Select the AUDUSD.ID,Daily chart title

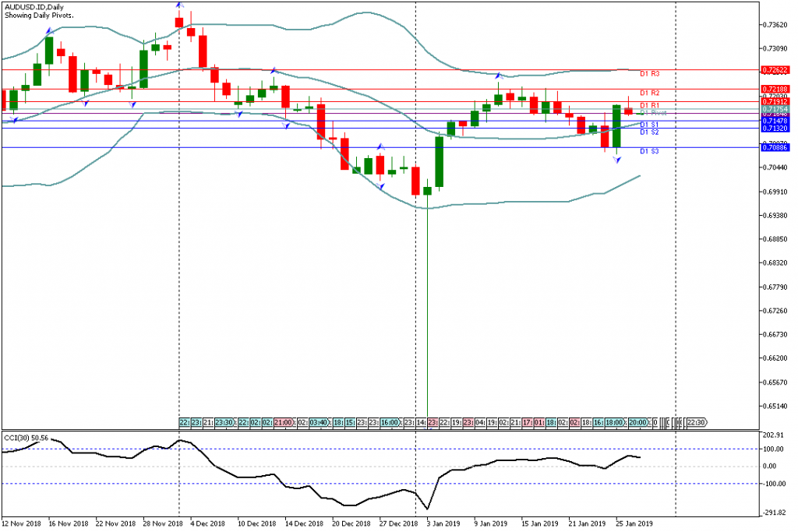[x=35, y=6]
